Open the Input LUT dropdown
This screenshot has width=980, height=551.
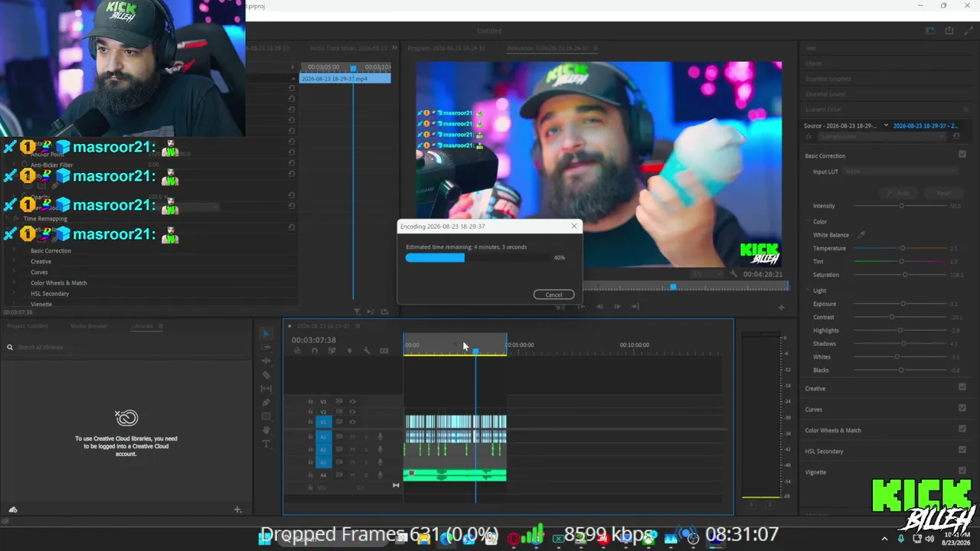pyautogui.click(x=901, y=171)
